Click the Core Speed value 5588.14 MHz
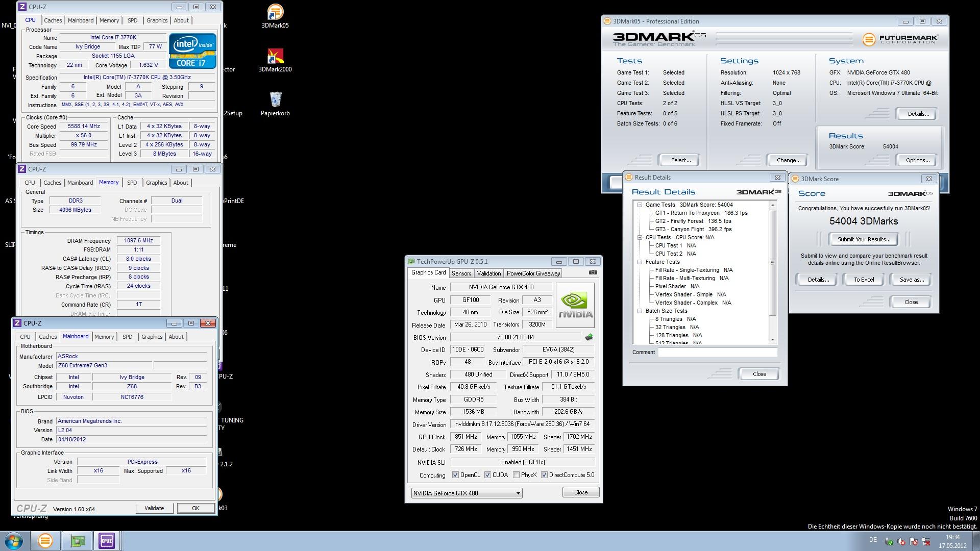Screen dimensions: 980x551 click(x=84, y=127)
